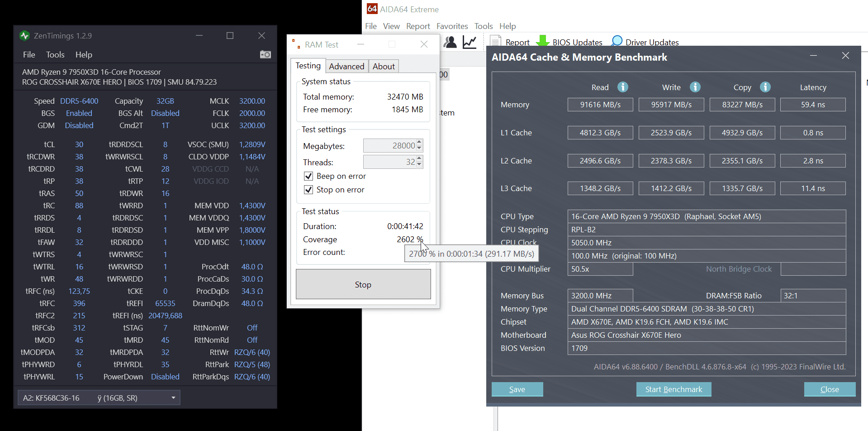Increase Threads with the up arrow
The width and height of the screenshot is (868, 431).
pyautogui.click(x=419, y=159)
